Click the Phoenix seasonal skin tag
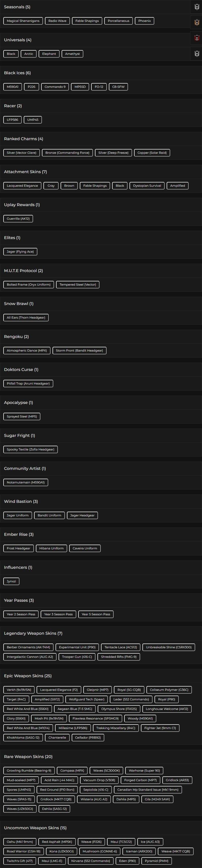 click(145, 21)
